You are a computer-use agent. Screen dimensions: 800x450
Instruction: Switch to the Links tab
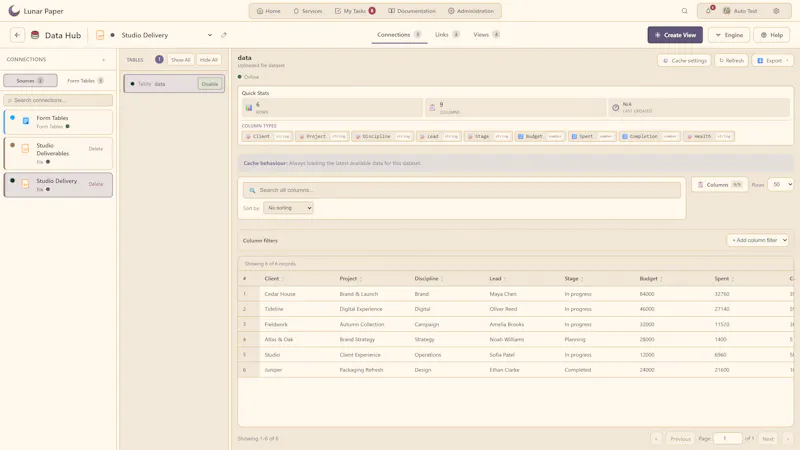[x=447, y=35]
